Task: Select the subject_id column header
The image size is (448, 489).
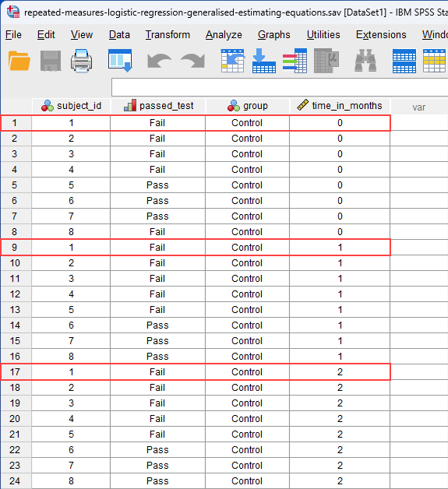Action: click(71, 106)
